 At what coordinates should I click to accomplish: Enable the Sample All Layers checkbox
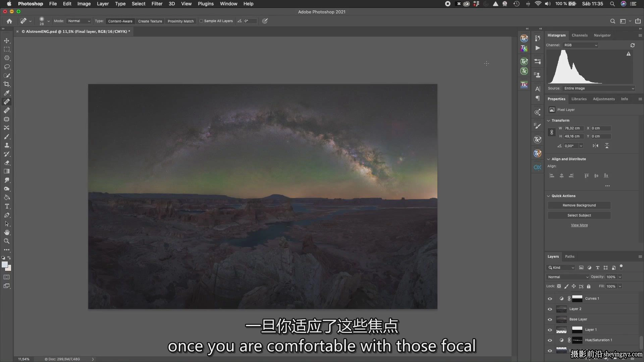[x=201, y=21]
